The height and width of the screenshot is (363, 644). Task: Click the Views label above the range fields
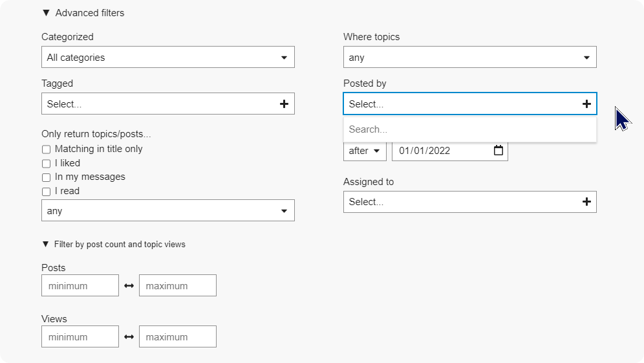pyautogui.click(x=54, y=318)
